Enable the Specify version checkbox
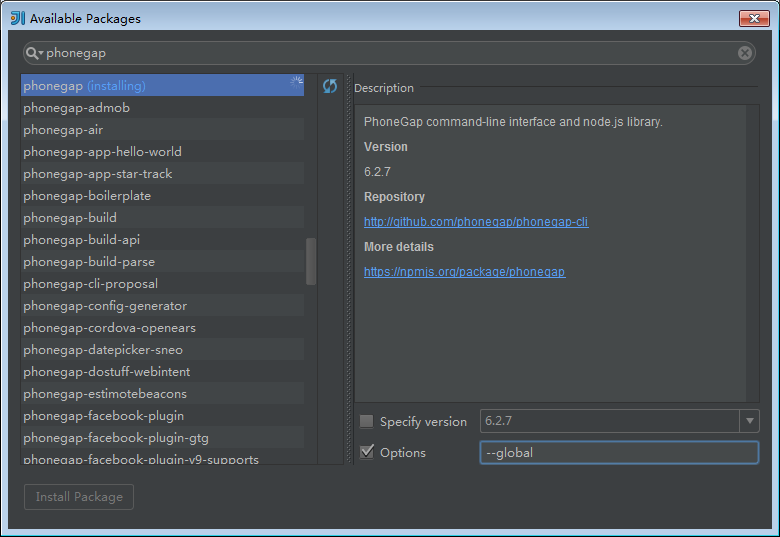This screenshot has width=780, height=537. click(x=367, y=421)
